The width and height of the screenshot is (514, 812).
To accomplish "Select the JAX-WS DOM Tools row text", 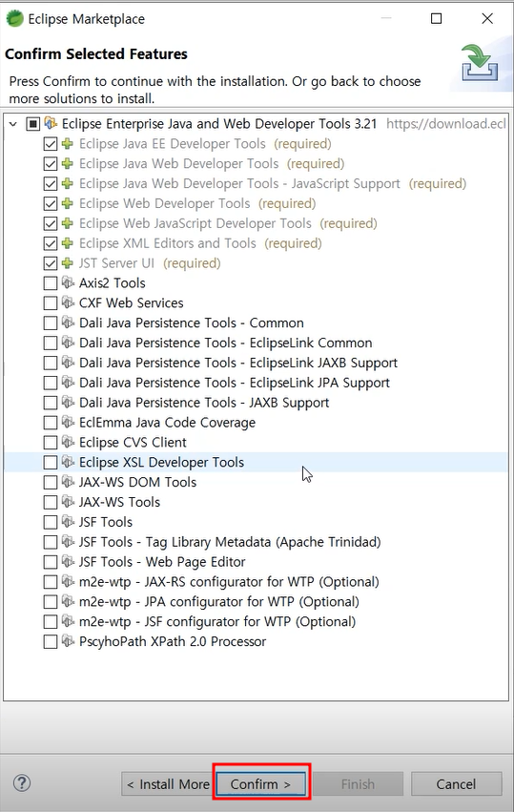I will pyautogui.click(x=137, y=482).
